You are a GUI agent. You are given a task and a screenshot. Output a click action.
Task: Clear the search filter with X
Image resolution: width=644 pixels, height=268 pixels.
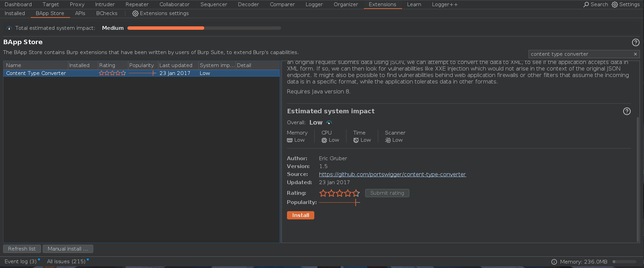[x=635, y=54]
